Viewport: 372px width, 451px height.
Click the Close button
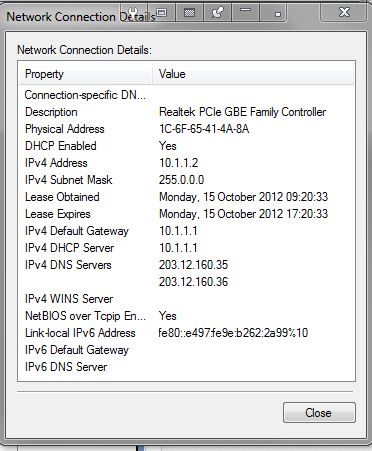319,413
